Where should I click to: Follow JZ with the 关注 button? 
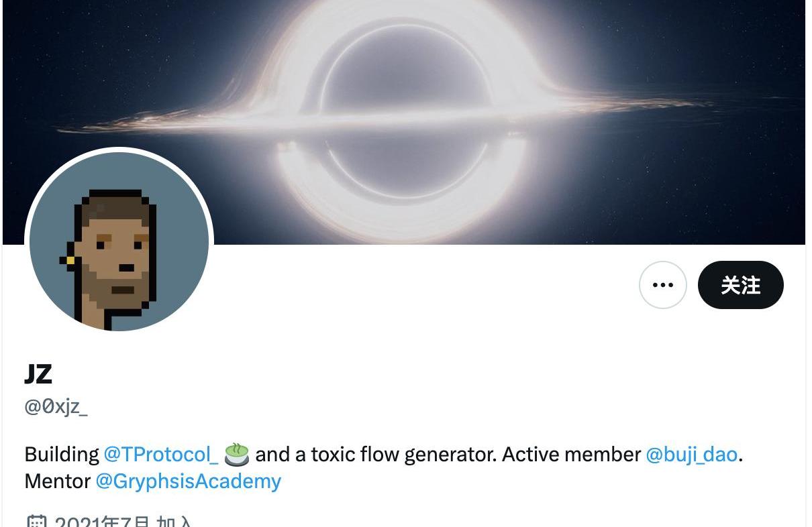(x=741, y=285)
